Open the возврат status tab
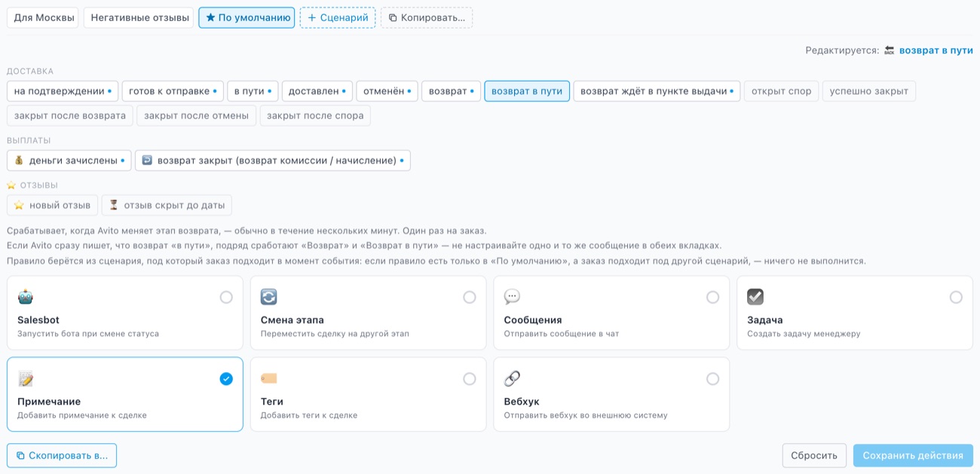This screenshot has height=474, width=980. (x=452, y=91)
